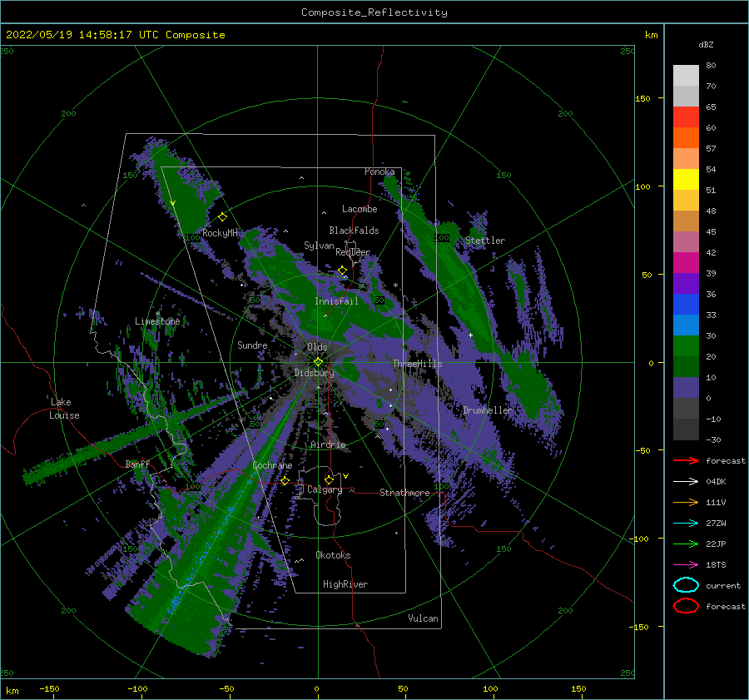Click the 80 dBZ light gray swatch

click(x=686, y=76)
